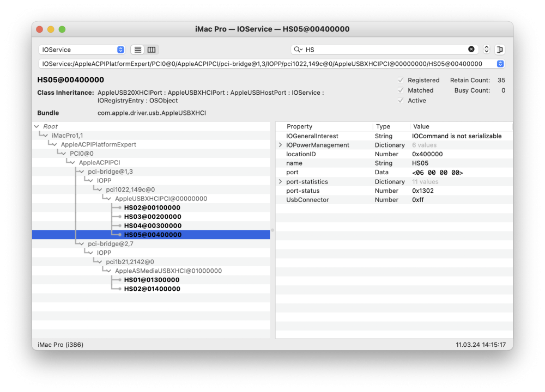Click the 0x400000 locationID value

[427, 154]
